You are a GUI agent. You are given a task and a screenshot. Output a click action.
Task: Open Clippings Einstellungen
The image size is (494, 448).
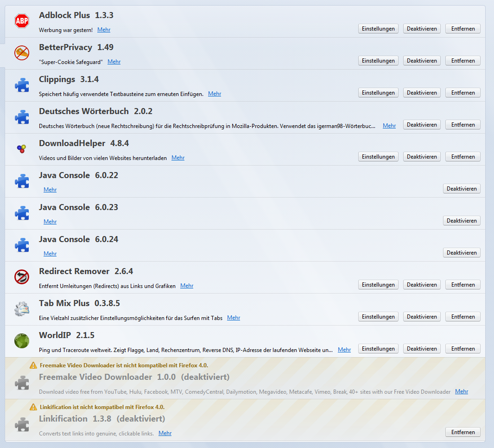pos(378,93)
